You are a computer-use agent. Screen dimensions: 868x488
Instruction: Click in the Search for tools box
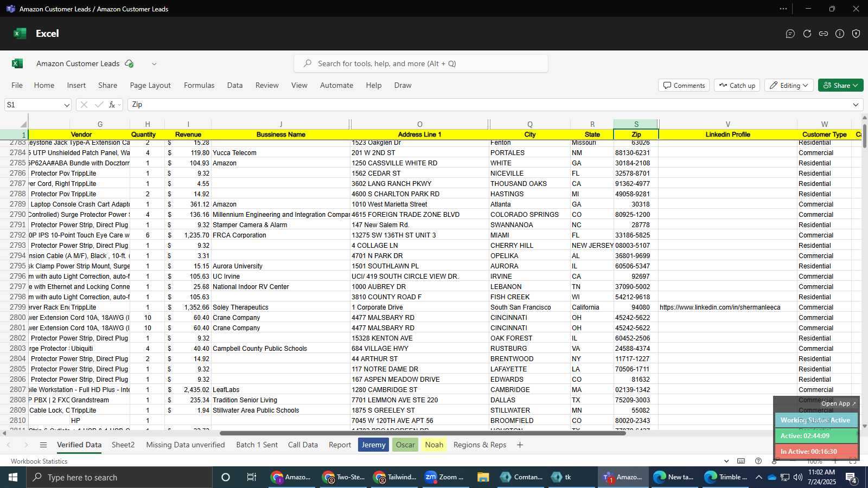pos(421,63)
